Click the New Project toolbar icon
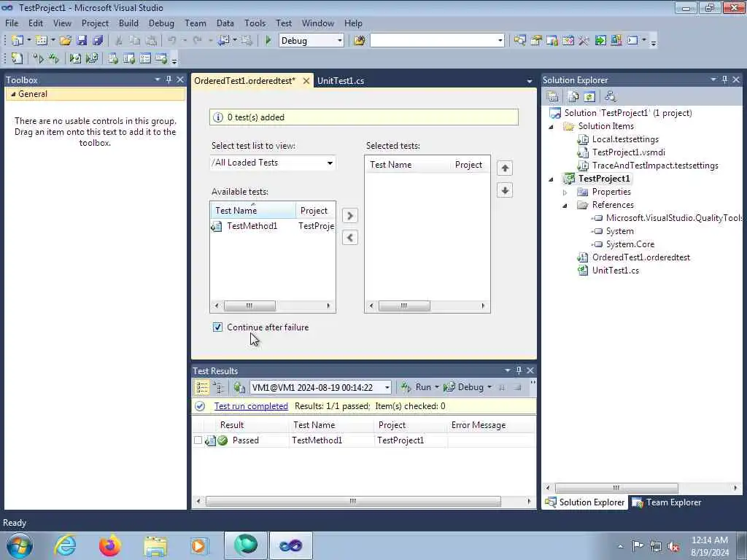Screen dimensions: 747x560 coord(18,41)
